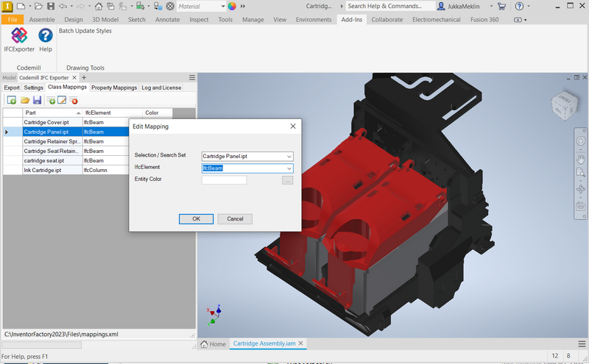Delete the selected mapping row
Image resolution: width=589 pixels, height=364 pixels.
click(74, 100)
